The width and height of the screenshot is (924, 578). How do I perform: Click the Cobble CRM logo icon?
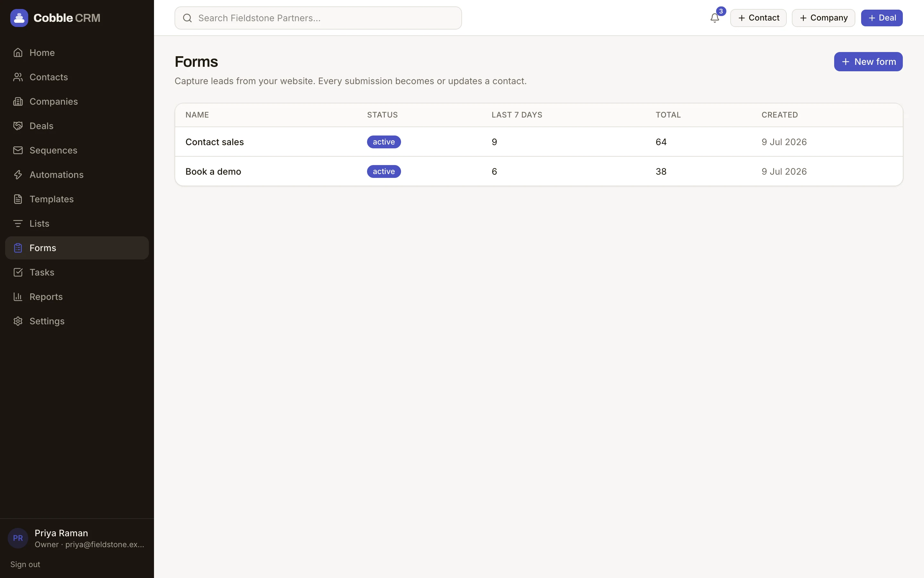pyautogui.click(x=19, y=18)
